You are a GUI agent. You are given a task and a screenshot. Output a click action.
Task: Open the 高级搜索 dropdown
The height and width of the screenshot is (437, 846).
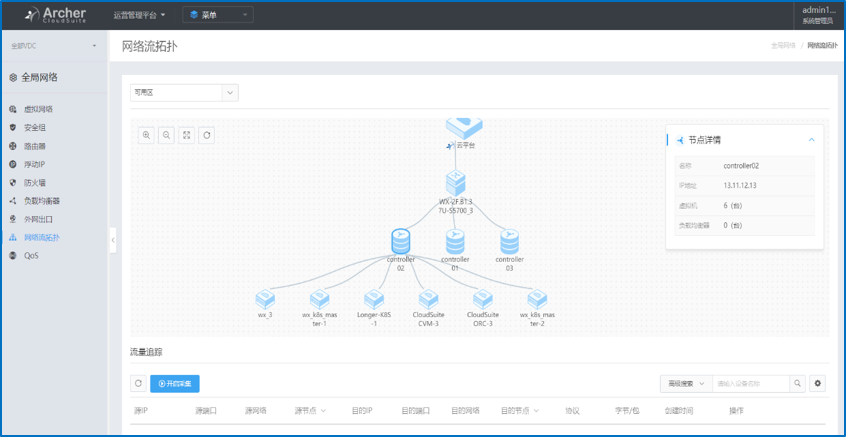pos(686,383)
